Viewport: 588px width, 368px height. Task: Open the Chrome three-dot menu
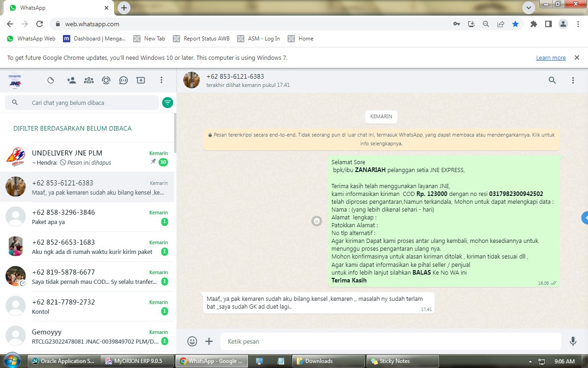pyautogui.click(x=578, y=24)
